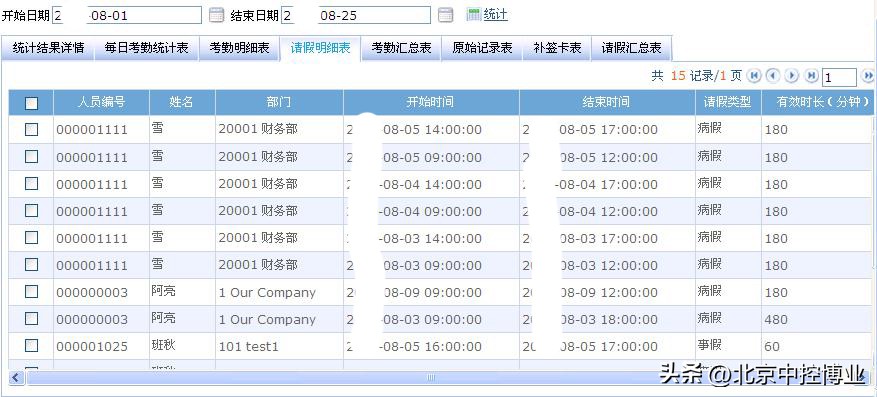The width and height of the screenshot is (877, 397).
Task: Switch to the 考勤汇总表 tab
Action: click(402, 48)
